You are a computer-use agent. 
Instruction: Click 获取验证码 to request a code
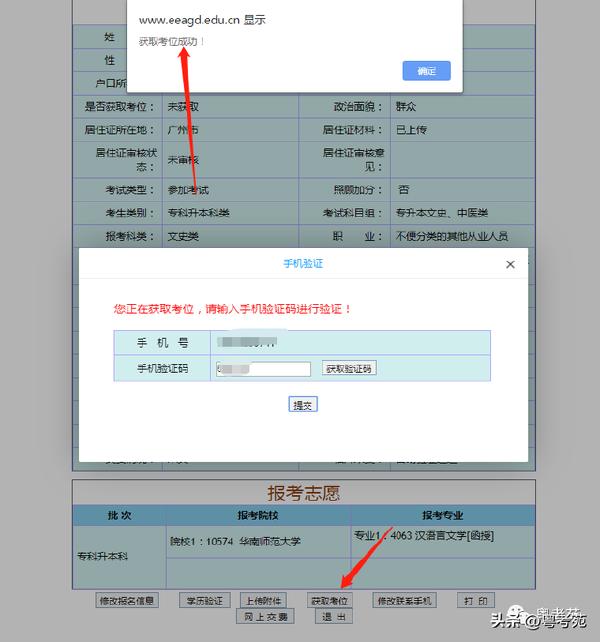(349, 368)
